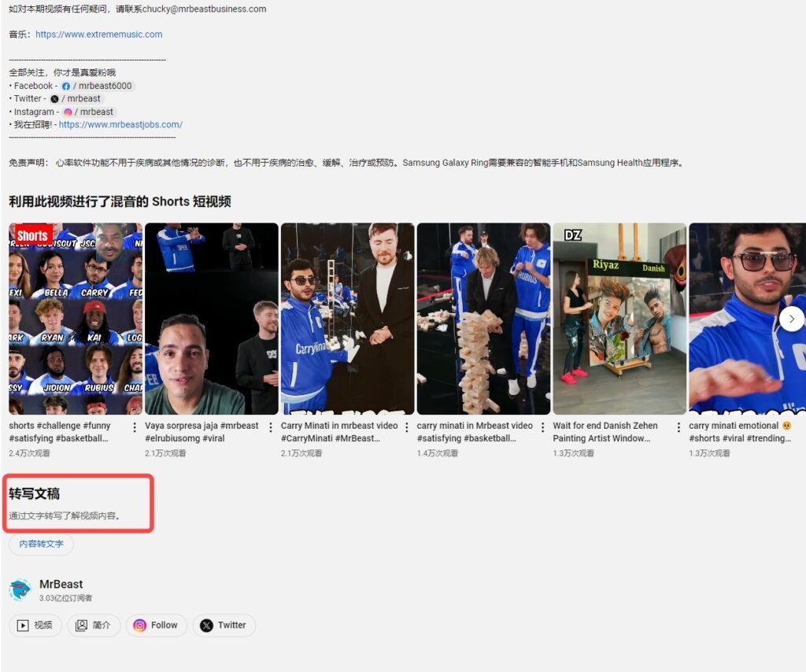Click the Shorts logo badge on first thumbnail

point(32,235)
